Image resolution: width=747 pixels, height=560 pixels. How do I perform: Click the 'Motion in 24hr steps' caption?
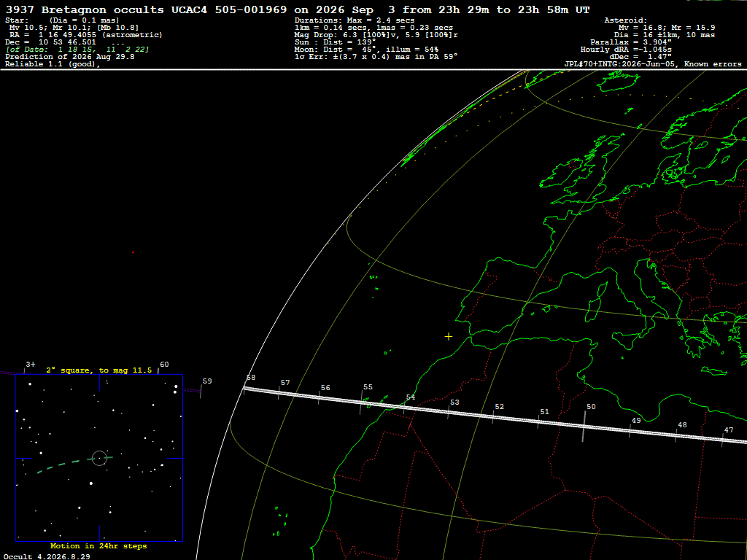98,545
